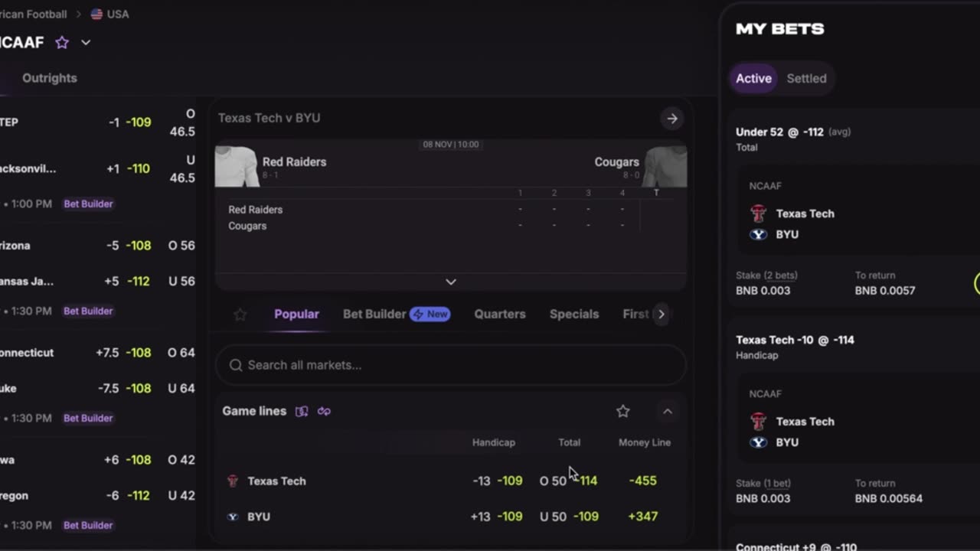Image resolution: width=980 pixels, height=551 pixels.
Task: Select -1 -109 handicap odds in sidebar
Action: 129,122
